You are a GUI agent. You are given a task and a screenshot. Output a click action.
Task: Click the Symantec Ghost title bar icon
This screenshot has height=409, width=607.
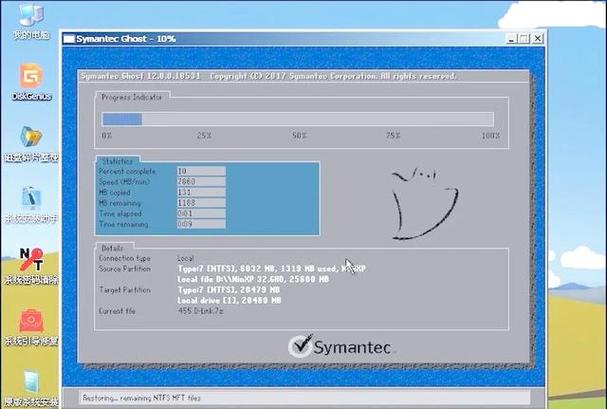tap(69, 38)
